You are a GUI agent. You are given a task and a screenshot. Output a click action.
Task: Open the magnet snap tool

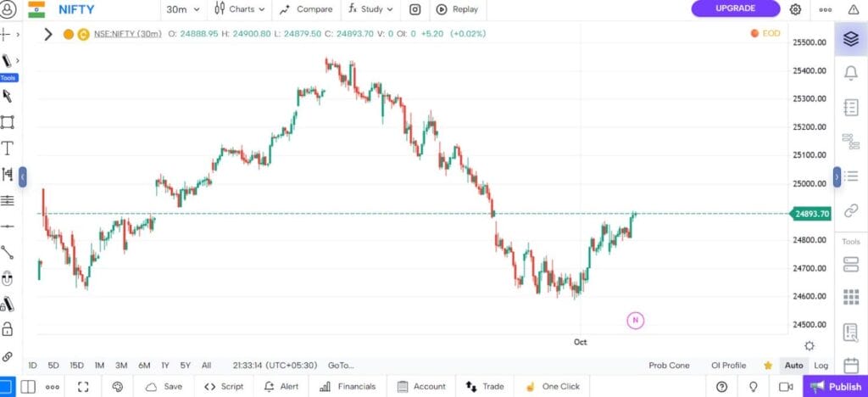click(x=8, y=277)
